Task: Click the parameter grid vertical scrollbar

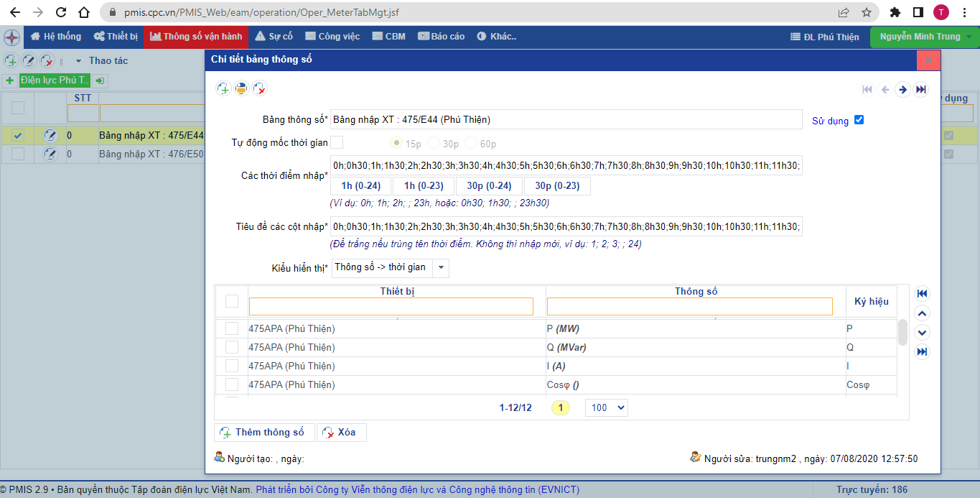Action: click(902, 332)
